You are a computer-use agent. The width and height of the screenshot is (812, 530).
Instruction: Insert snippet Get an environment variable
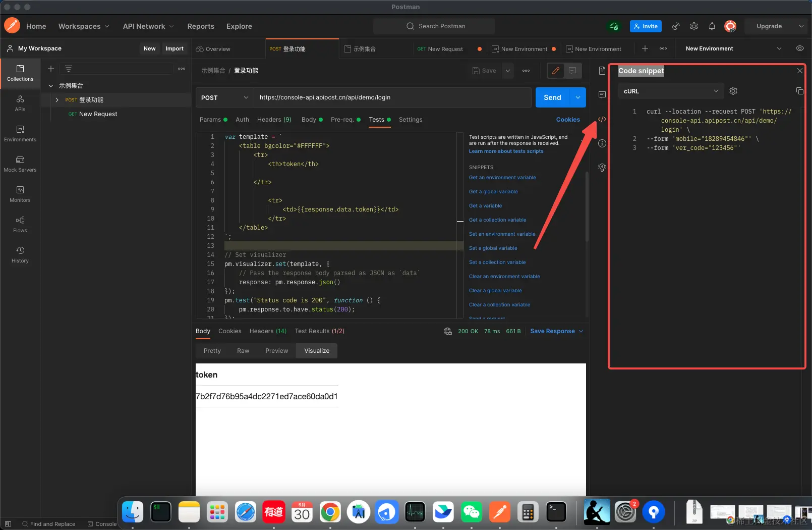502,178
